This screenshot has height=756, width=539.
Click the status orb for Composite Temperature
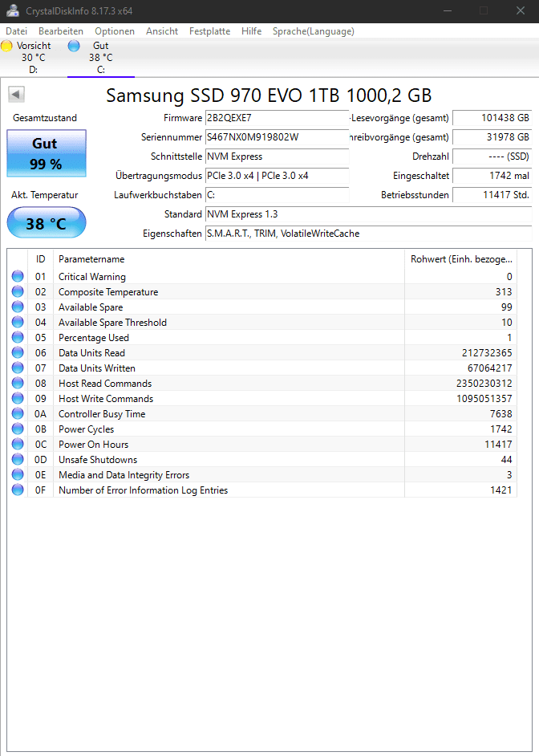[18, 291]
